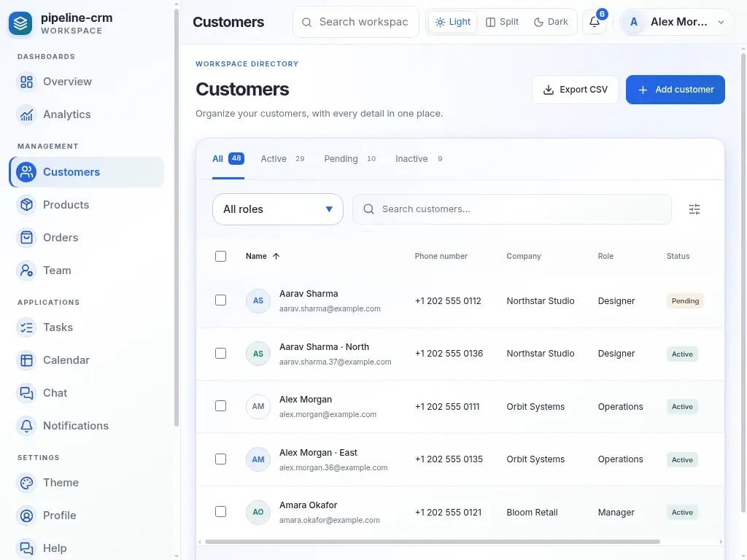Click the table horizontal scrollbar

(433, 542)
